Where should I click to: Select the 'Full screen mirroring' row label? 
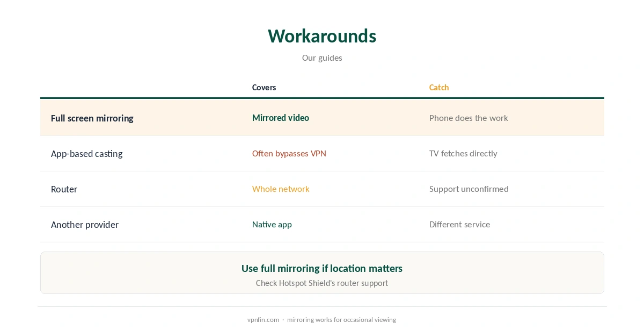pyautogui.click(x=92, y=118)
